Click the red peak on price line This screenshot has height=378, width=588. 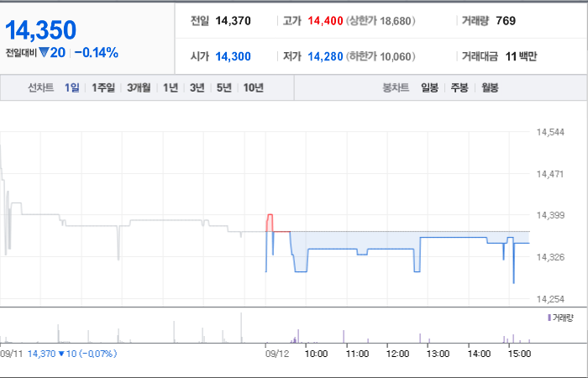(270, 215)
